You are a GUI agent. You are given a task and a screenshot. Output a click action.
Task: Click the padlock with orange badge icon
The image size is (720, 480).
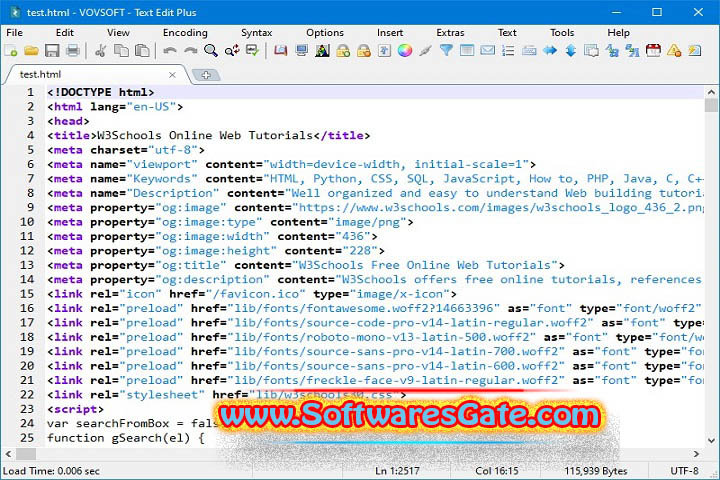coord(364,51)
